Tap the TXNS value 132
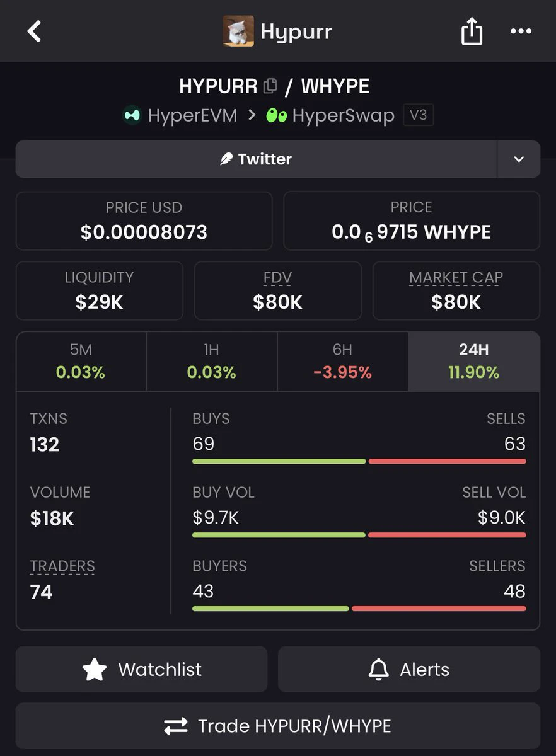This screenshot has width=556, height=756. click(x=45, y=445)
